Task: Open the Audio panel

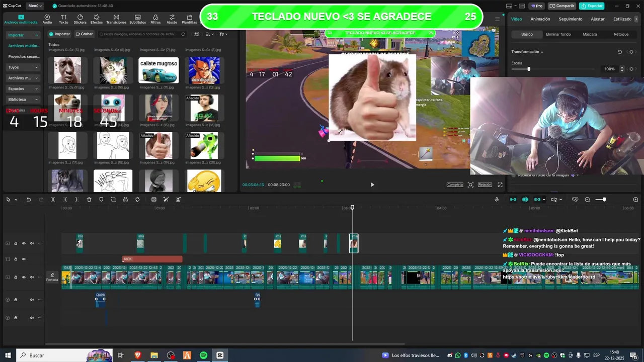Action: click(x=47, y=19)
